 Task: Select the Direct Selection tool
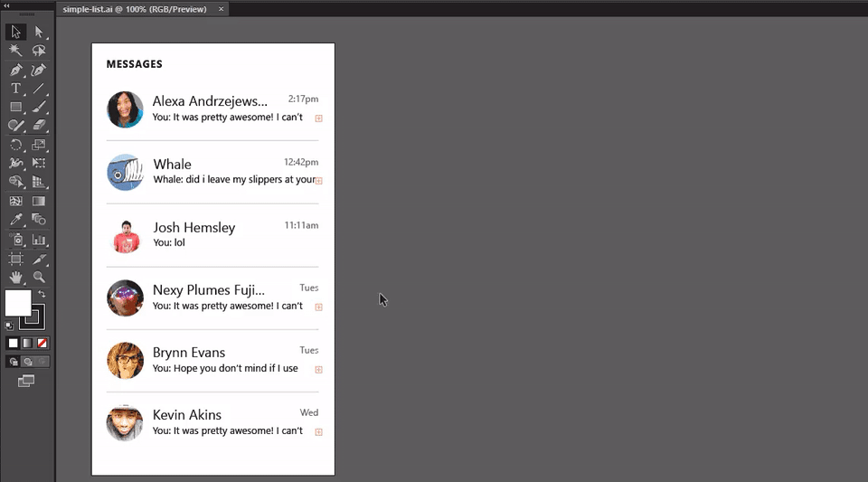pyautogui.click(x=39, y=32)
